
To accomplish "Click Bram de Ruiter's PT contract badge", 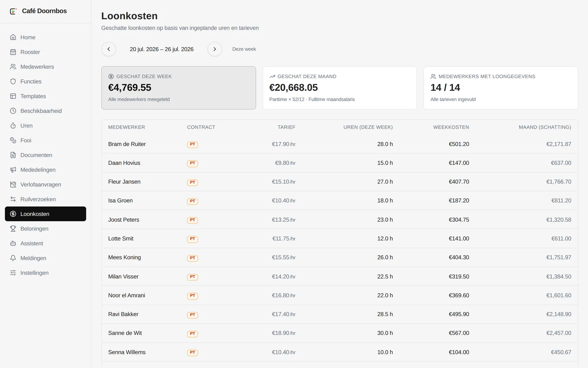I will (192, 144).
